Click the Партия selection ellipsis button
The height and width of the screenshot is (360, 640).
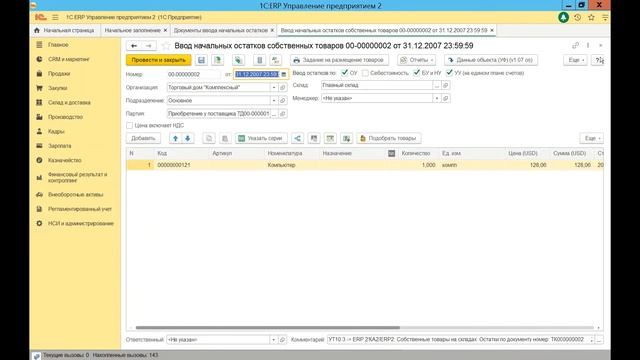(x=274, y=113)
